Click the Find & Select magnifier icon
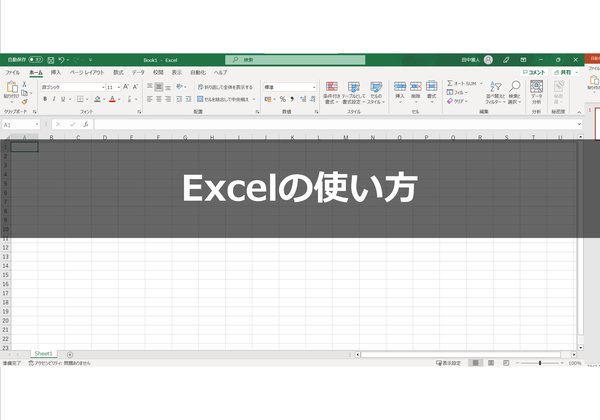The image size is (600, 420). (515, 86)
